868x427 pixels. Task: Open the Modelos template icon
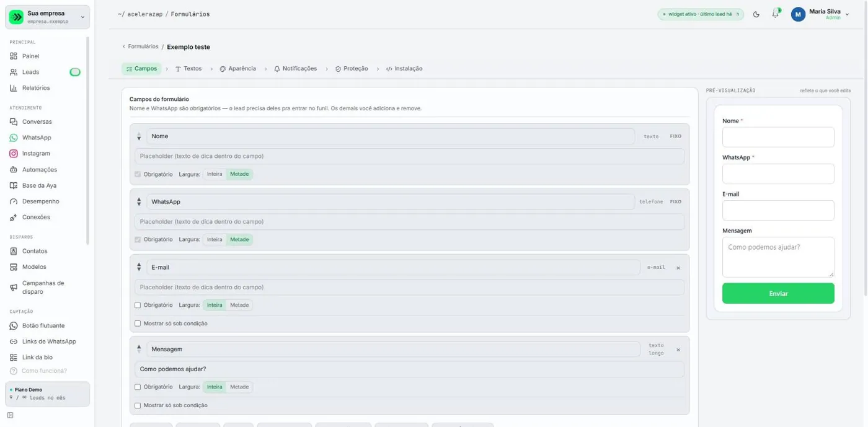[x=14, y=267]
